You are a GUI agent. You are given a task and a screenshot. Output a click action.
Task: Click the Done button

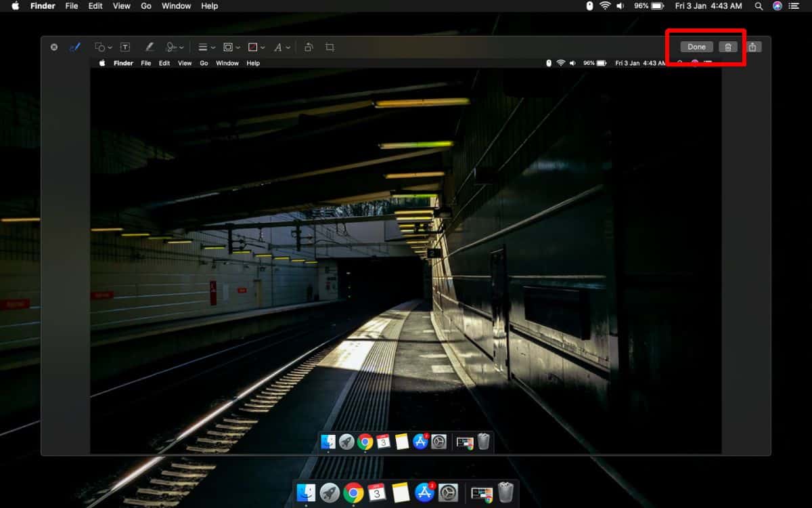point(696,47)
